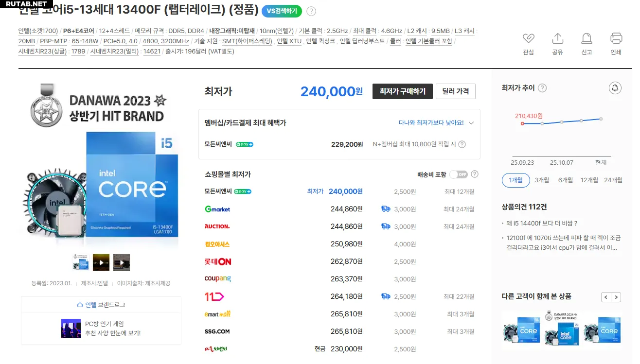Click the price alert bell icon
The width and height of the screenshot is (640, 364).
click(x=615, y=88)
